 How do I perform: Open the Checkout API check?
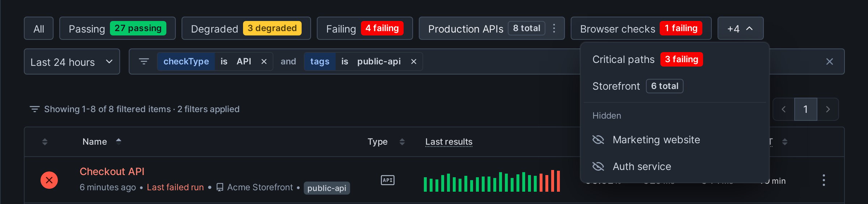point(112,171)
